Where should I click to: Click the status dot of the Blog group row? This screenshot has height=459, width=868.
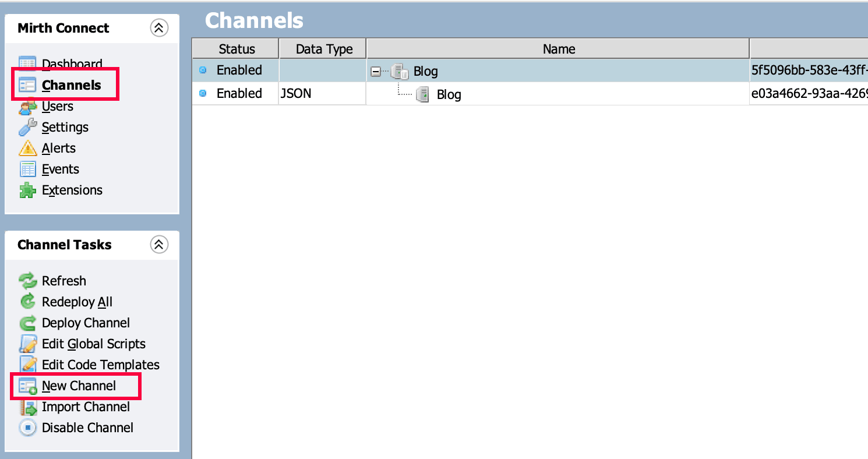(203, 70)
